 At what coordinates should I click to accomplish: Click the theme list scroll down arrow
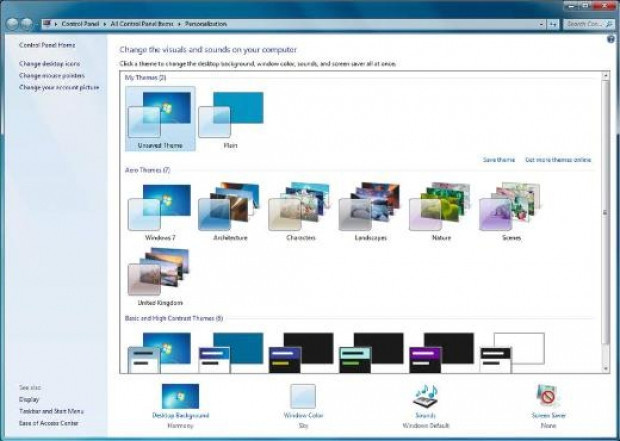click(605, 369)
